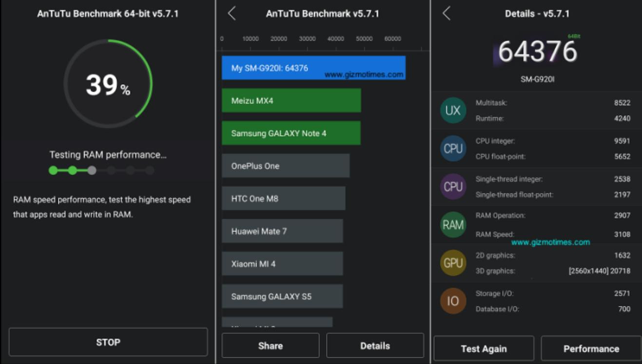Click the 64Bit badge above the score
Screen dimensions: 642x364
574,37
